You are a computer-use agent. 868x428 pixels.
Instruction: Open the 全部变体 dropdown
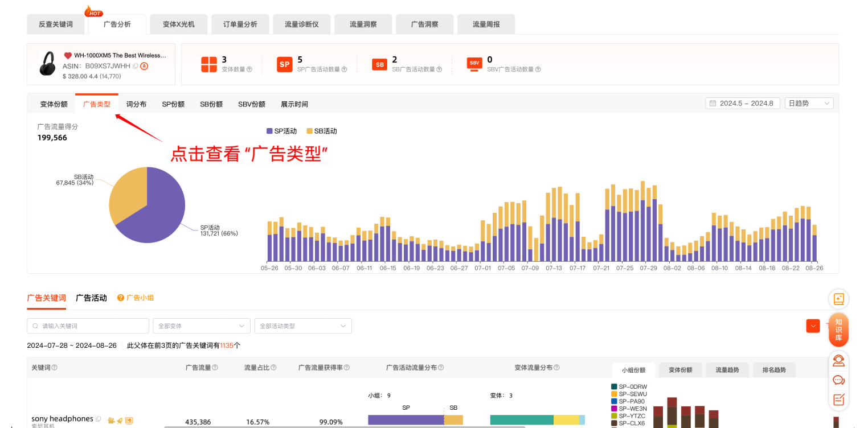pyautogui.click(x=202, y=326)
